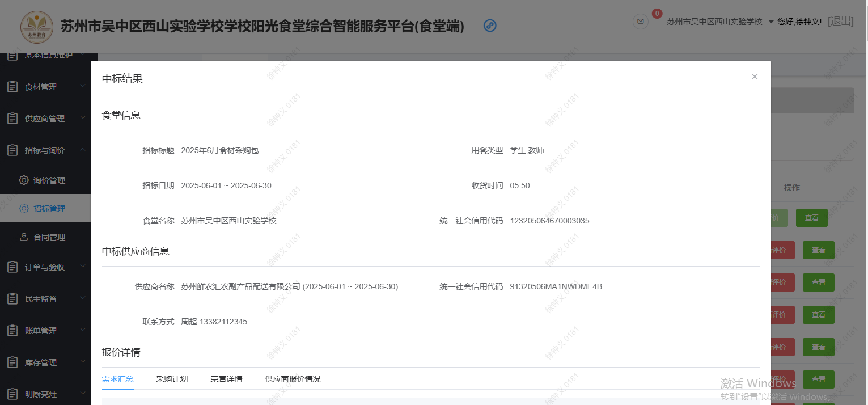Switch to the 采购计划 tab
The image size is (868, 405).
coord(172,379)
